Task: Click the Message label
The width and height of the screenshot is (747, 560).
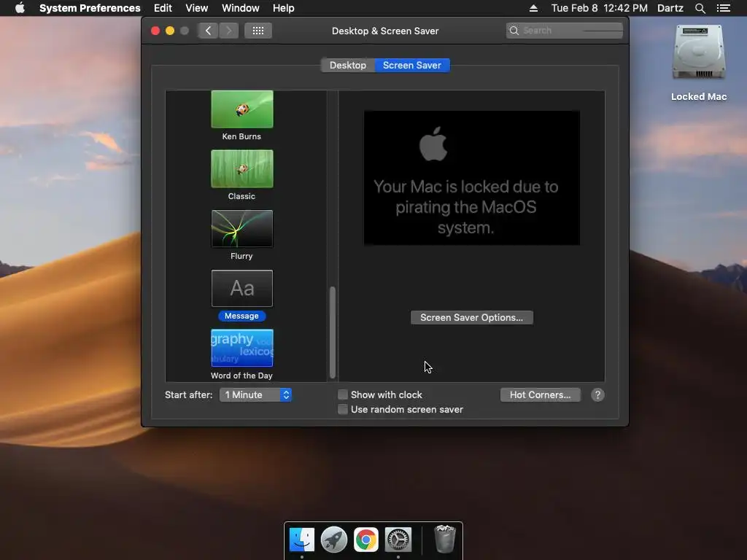Action: pos(241,316)
